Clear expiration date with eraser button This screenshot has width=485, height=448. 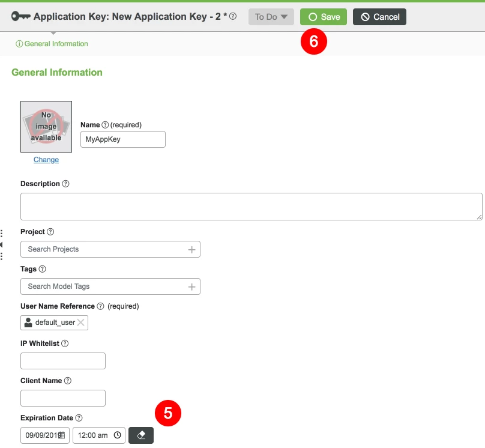pos(141,435)
